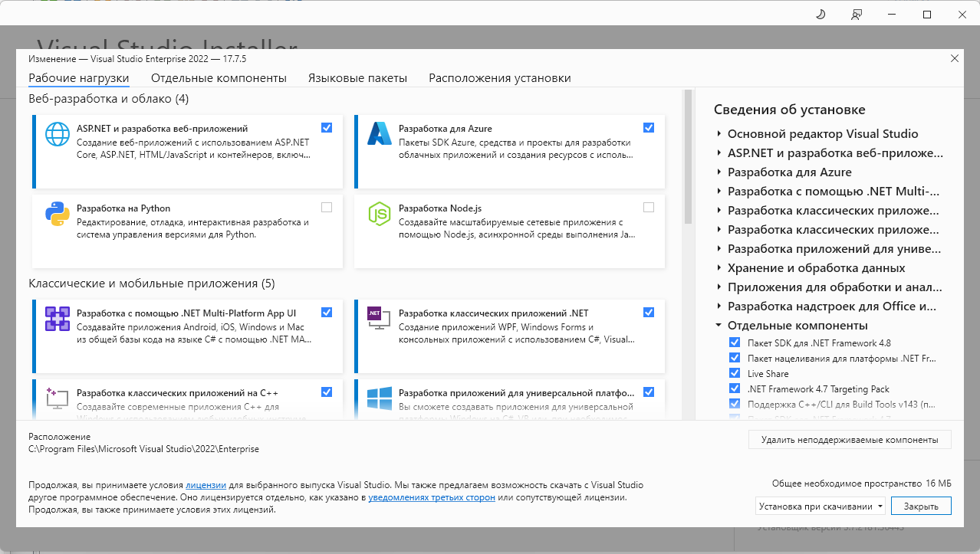Expand Разработка для Azure details

[719, 172]
